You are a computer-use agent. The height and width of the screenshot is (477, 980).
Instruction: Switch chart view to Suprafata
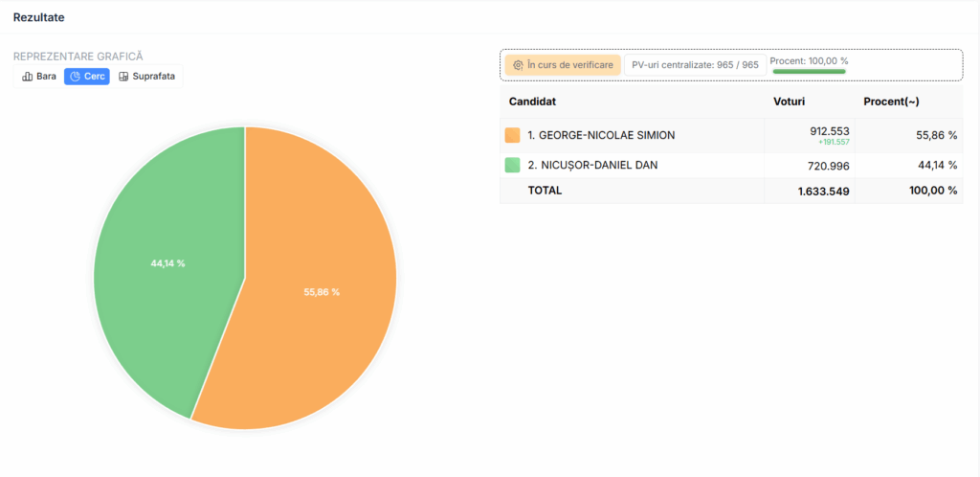146,77
